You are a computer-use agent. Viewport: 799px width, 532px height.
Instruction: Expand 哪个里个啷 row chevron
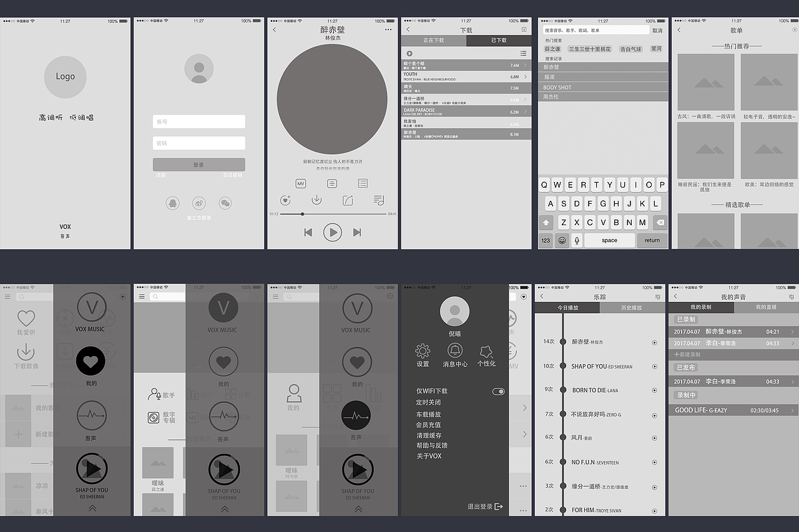(x=524, y=65)
